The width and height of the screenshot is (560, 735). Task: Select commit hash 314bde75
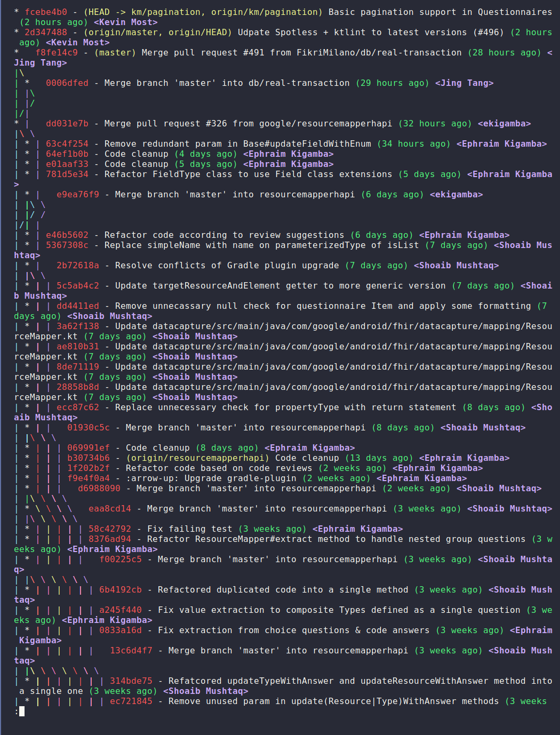[131, 681]
